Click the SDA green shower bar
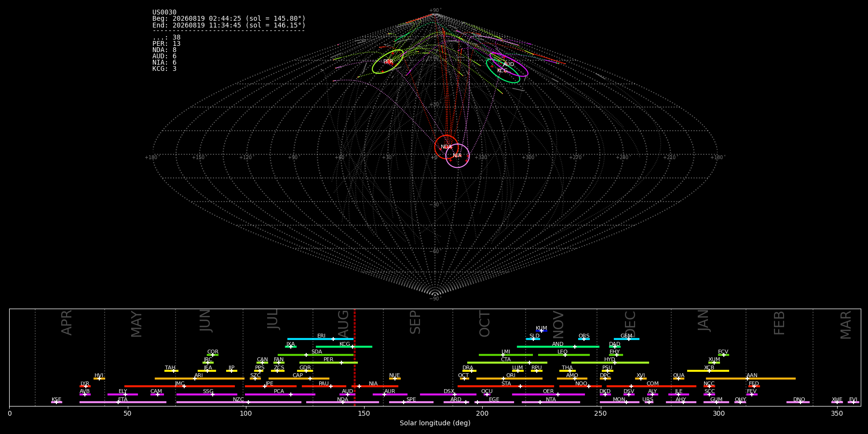This screenshot has width=868, height=434. pyautogui.click(x=316, y=355)
